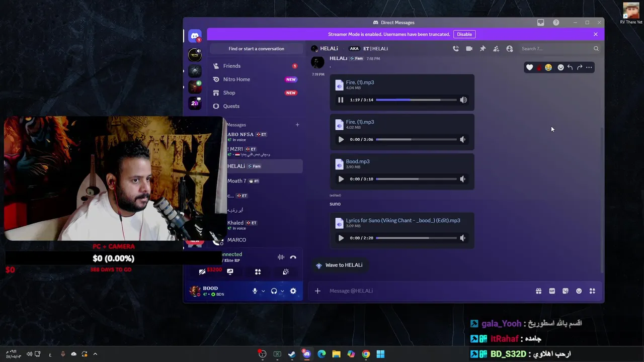Mute volume on Lyrics for Suno mp3
This screenshot has height=362, width=644.
pos(463,238)
